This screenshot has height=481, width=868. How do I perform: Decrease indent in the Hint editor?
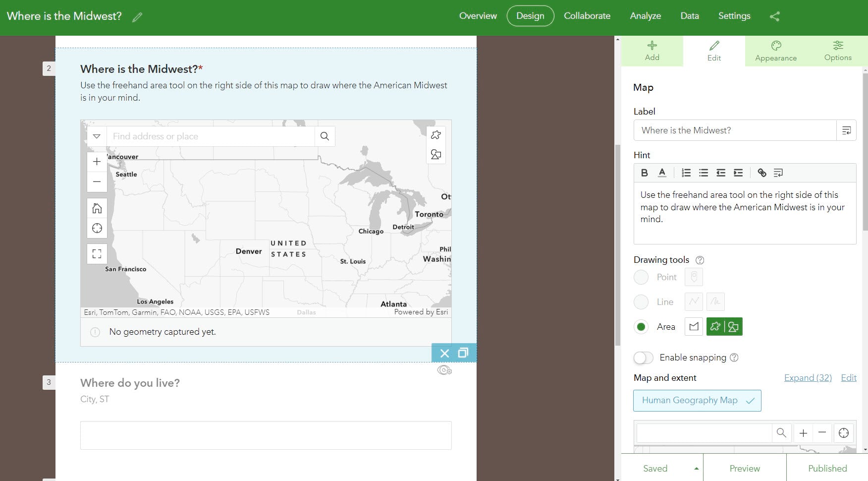721,173
